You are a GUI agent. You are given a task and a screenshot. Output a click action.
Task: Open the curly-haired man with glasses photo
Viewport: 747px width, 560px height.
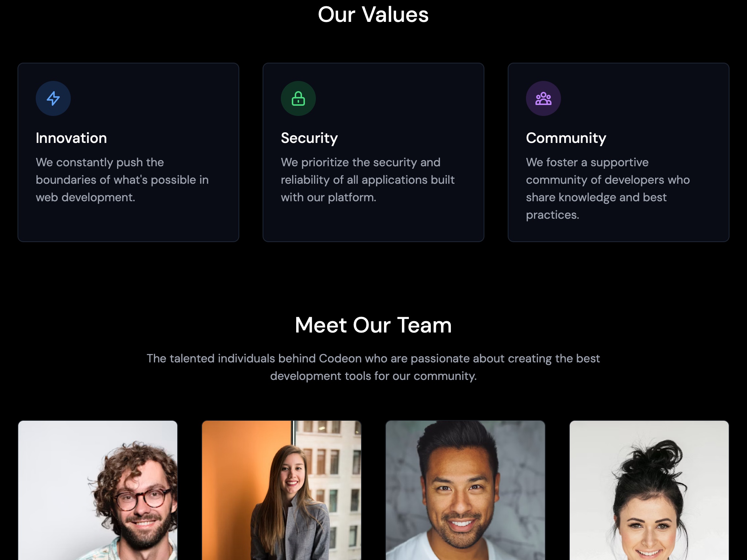tap(98, 490)
